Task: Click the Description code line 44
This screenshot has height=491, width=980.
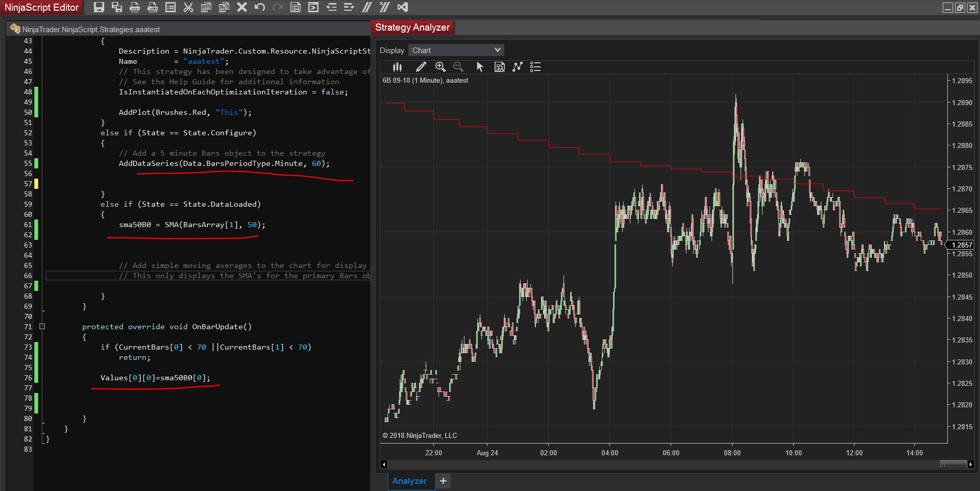Action: click(244, 51)
